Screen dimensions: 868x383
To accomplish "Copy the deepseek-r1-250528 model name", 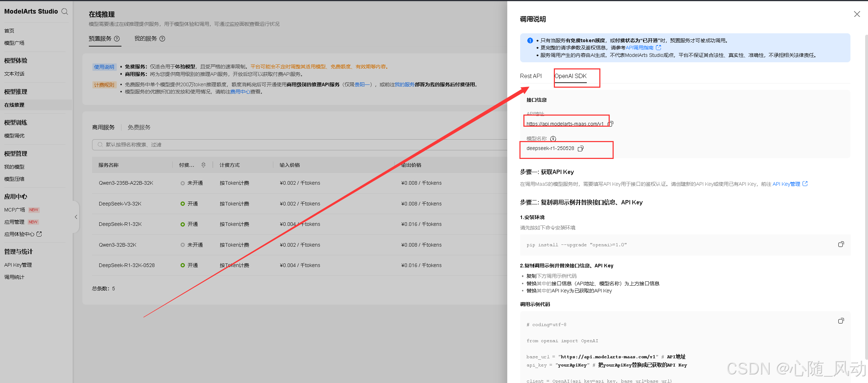I will pyautogui.click(x=580, y=149).
